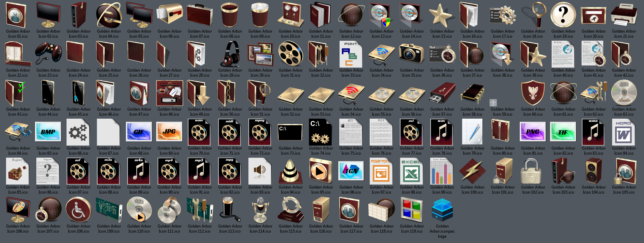Select the control panel gauges Icon 10.ico

(291, 15)
